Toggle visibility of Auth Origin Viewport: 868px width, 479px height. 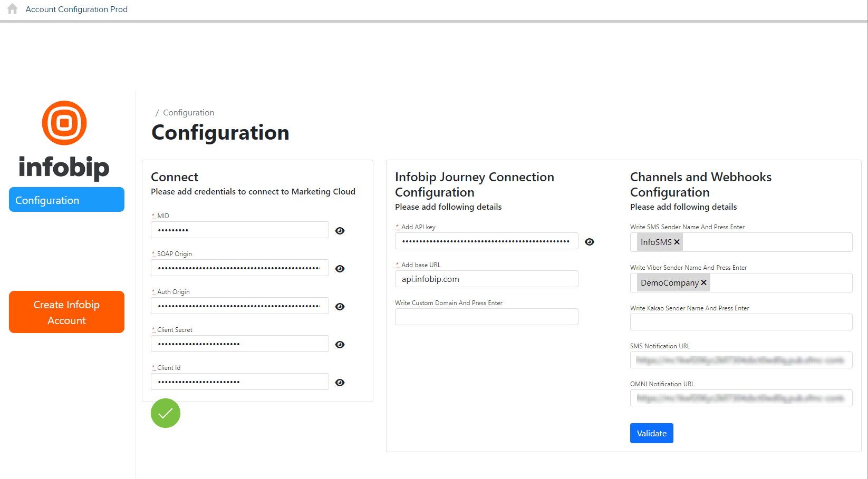340,307
